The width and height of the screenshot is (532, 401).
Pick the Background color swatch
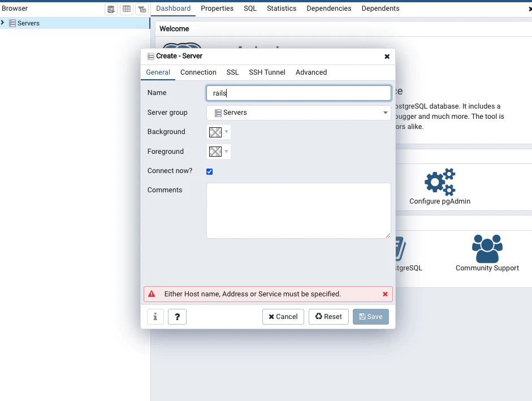(x=215, y=132)
